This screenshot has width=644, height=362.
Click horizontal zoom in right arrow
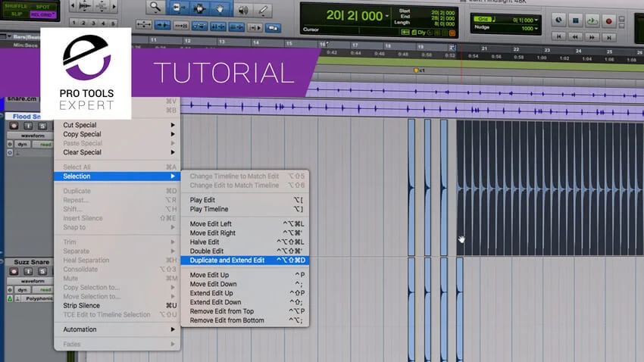114,7
